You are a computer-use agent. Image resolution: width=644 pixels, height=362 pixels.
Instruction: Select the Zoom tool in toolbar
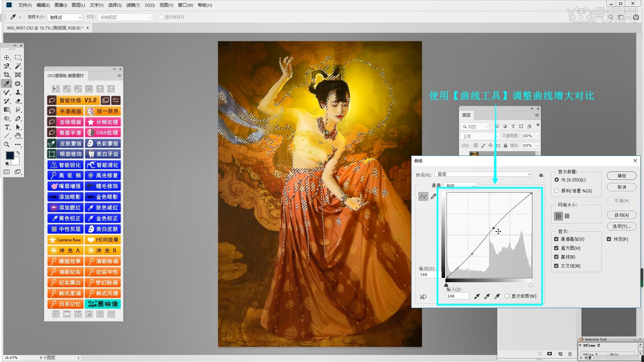pyautogui.click(x=7, y=144)
